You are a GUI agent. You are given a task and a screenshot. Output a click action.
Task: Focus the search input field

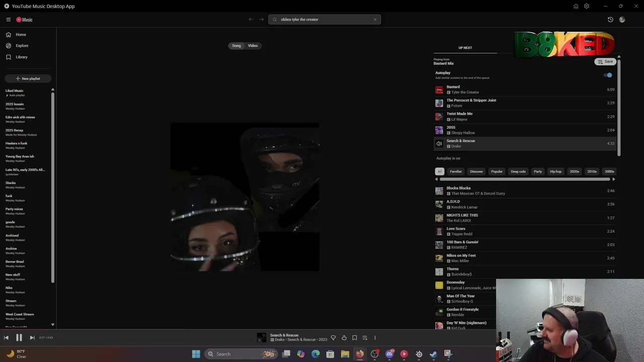pos(325,20)
